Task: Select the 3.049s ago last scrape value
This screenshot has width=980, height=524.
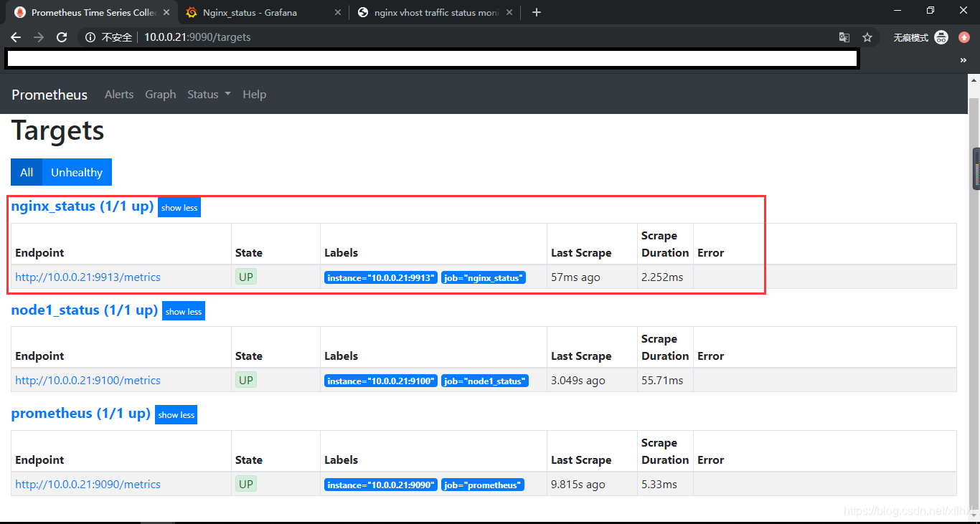Action: click(578, 381)
